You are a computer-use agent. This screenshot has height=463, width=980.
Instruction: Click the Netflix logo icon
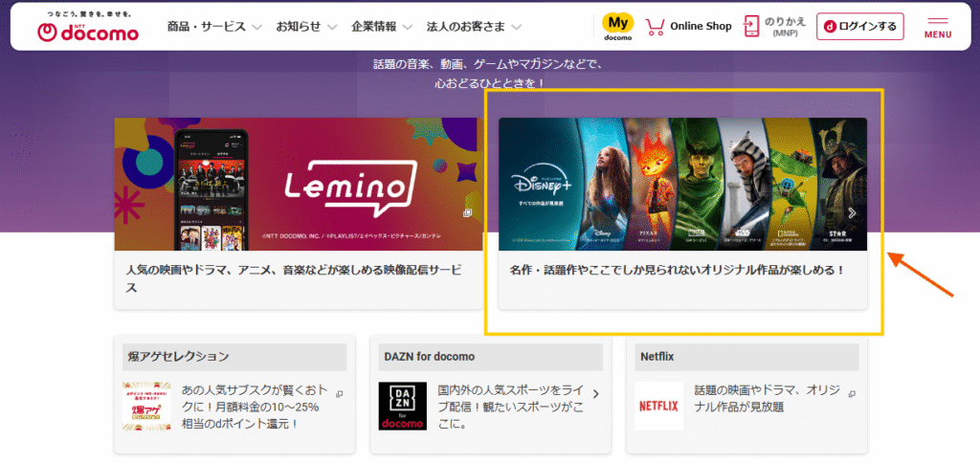pyautogui.click(x=658, y=406)
